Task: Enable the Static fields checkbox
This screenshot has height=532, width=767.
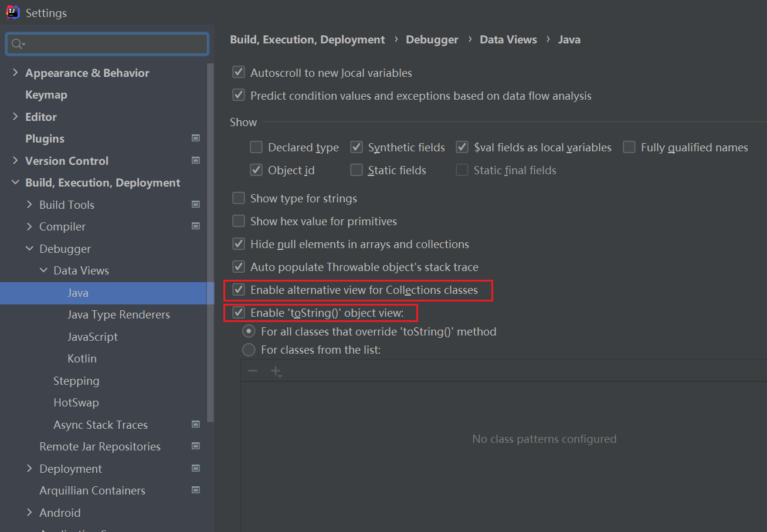Action: [x=357, y=170]
